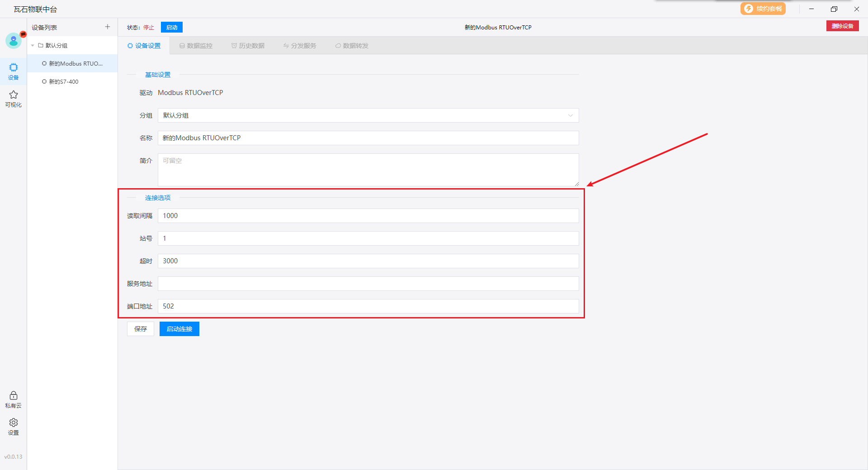This screenshot has height=470, width=868.
Task: Switch to the 分发服务 tab
Action: click(300, 46)
